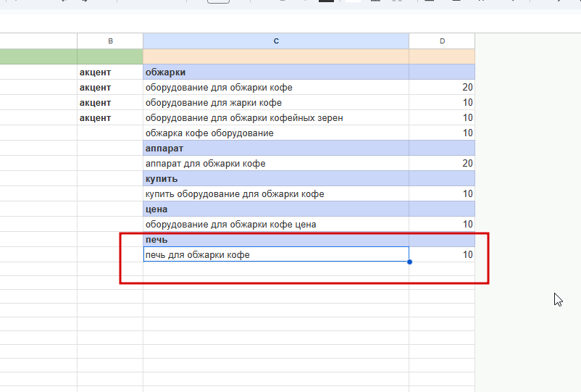The width and height of the screenshot is (581, 392).
Task: Click the selected 'печь для обжарки кофе' cell
Action: coord(276,254)
